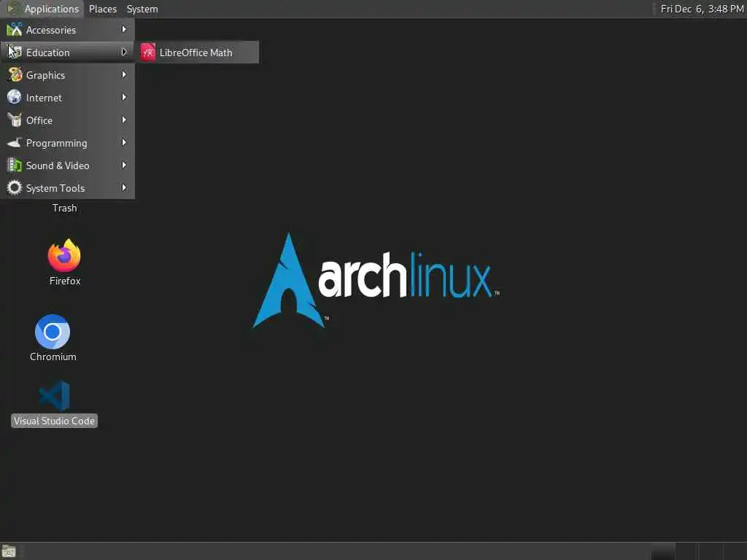Open the Graphics category

click(x=68, y=75)
